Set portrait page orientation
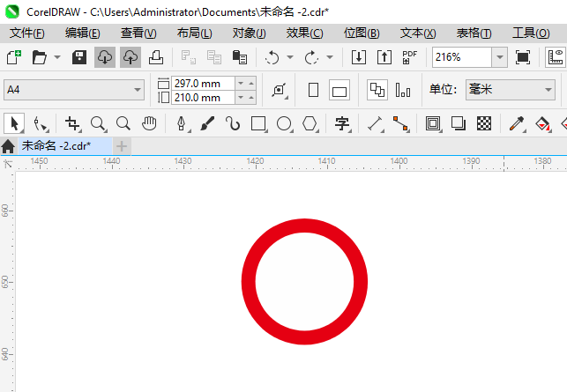The image size is (567, 392). (x=314, y=90)
